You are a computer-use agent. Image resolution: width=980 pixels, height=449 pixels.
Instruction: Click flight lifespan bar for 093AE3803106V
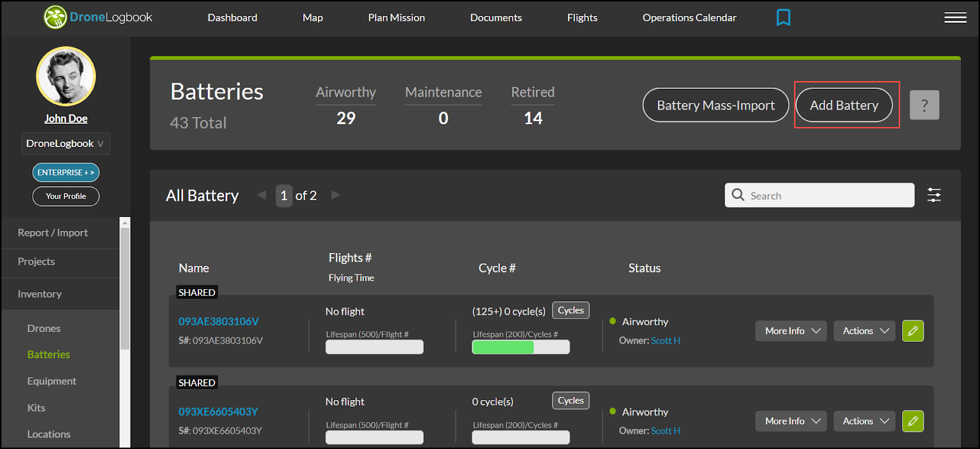(374, 347)
